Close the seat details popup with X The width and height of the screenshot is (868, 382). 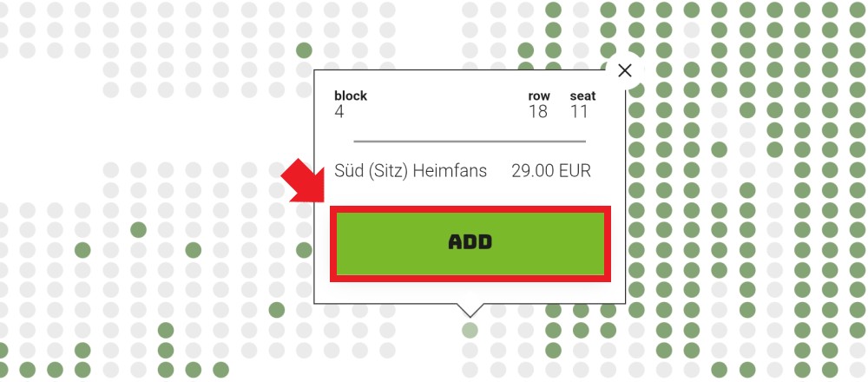coord(625,70)
